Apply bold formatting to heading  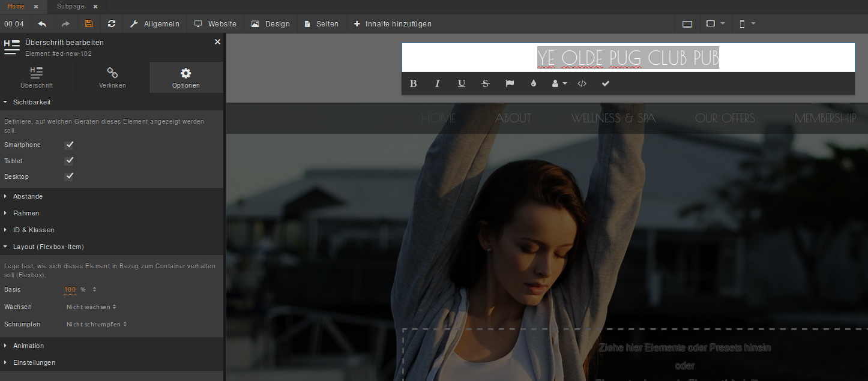tap(413, 83)
